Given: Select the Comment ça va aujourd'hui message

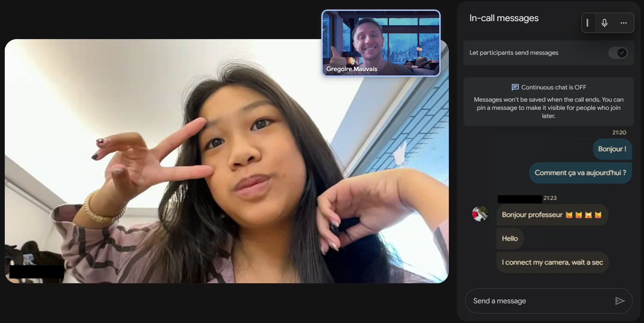Looking at the screenshot, I should [x=580, y=173].
